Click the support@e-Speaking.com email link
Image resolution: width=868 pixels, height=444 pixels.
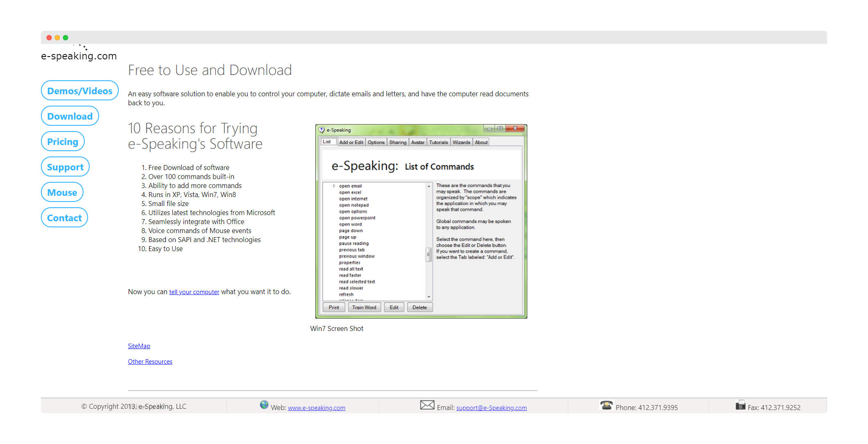click(x=491, y=408)
